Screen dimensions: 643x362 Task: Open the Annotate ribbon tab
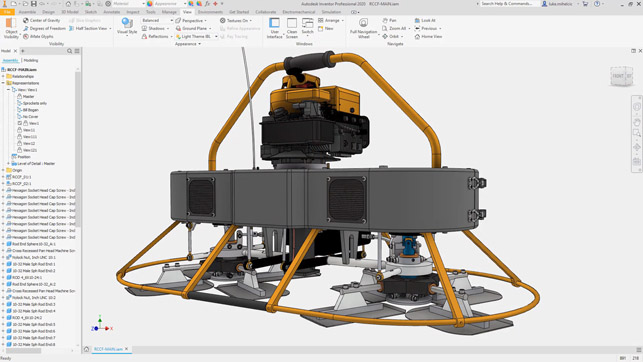click(x=112, y=12)
